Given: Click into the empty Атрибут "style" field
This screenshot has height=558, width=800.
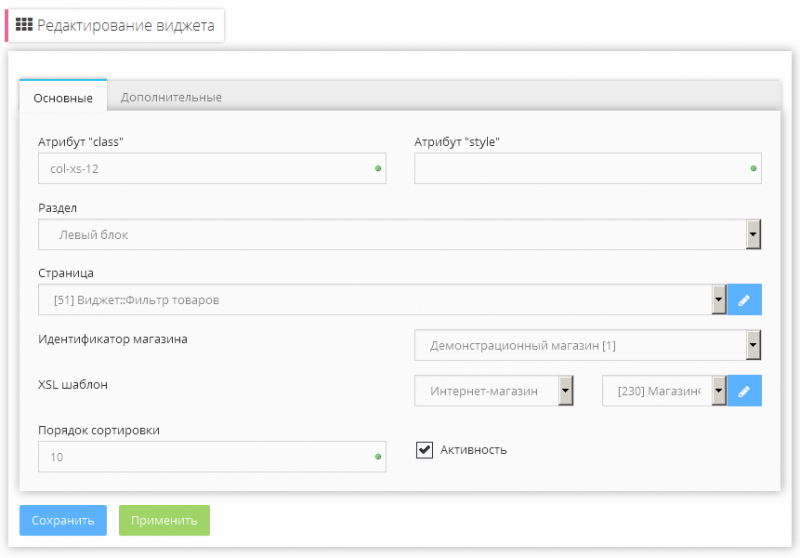Looking at the screenshot, I should [x=580, y=169].
